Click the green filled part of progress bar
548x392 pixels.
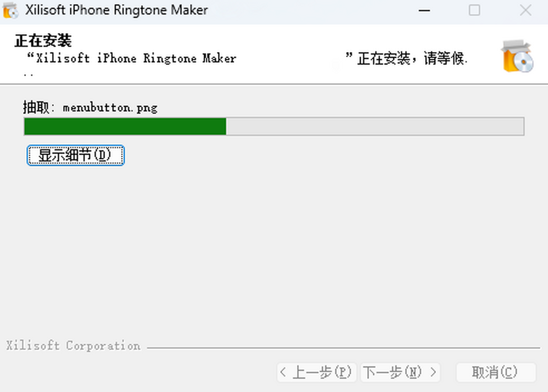(125, 126)
